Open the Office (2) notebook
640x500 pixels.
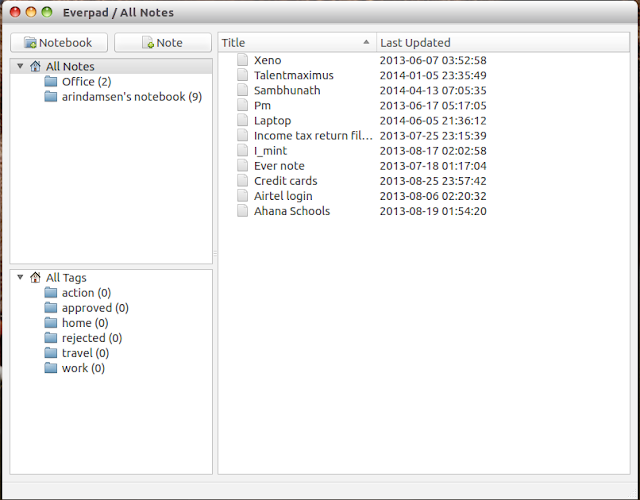coord(87,81)
